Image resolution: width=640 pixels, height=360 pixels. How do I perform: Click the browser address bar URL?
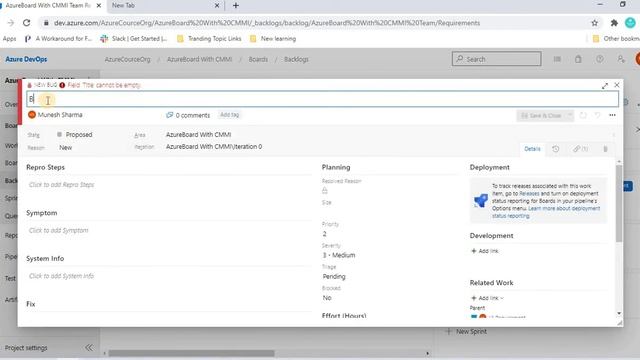[x=267, y=23]
